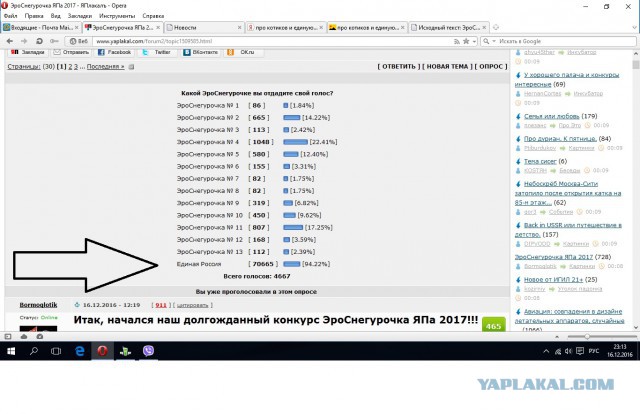This screenshot has width=640, height=414.
Task: Click the RSS feed icon in address bar
Action: coord(457,42)
